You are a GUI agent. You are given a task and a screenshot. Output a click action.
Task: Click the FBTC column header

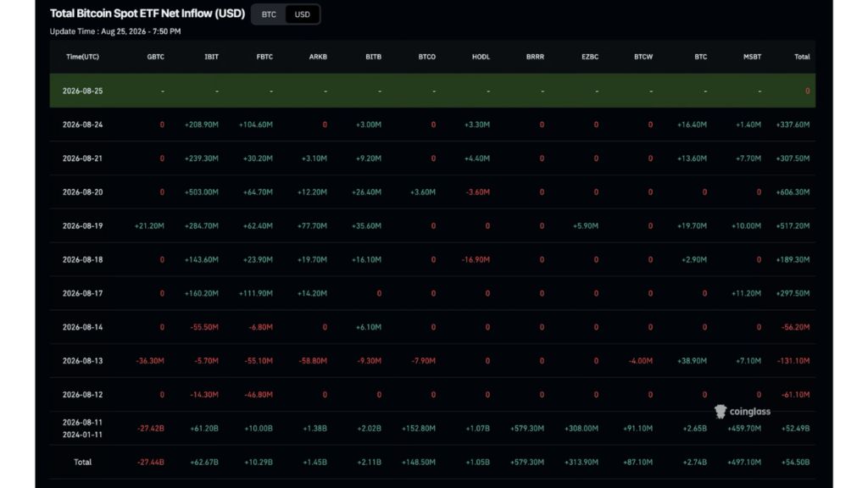click(264, 57)
